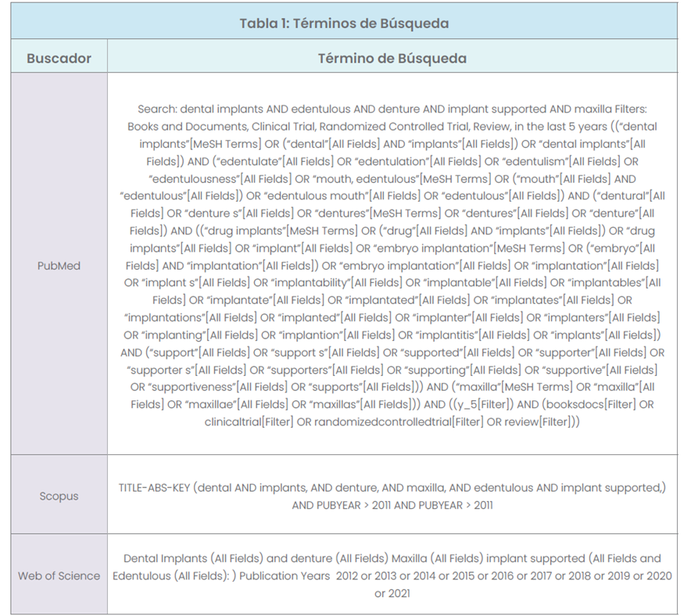Image resolution: width=691 pixels, height=616 pixels.
Task: Select the "Término de Búsqueda" column header
Action: (392, 58)
